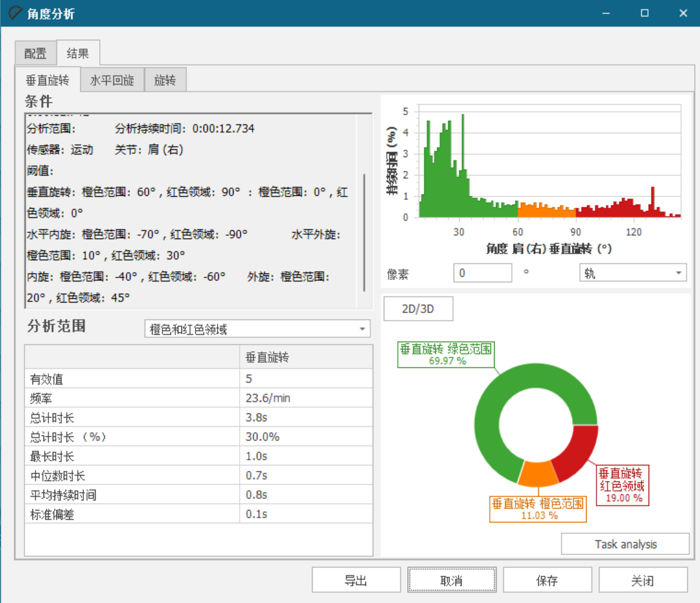Click the angle analysis app icon in title bar
Viewport: 700px width, 603px height.
click(14, 13)
